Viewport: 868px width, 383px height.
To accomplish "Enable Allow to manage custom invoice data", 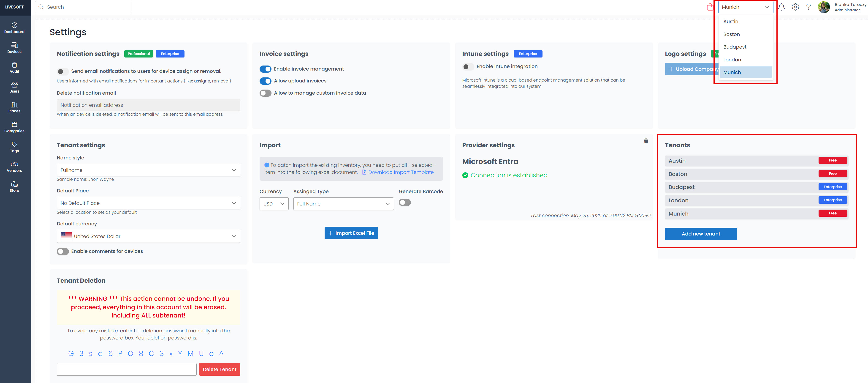I will tap(265, 93).
